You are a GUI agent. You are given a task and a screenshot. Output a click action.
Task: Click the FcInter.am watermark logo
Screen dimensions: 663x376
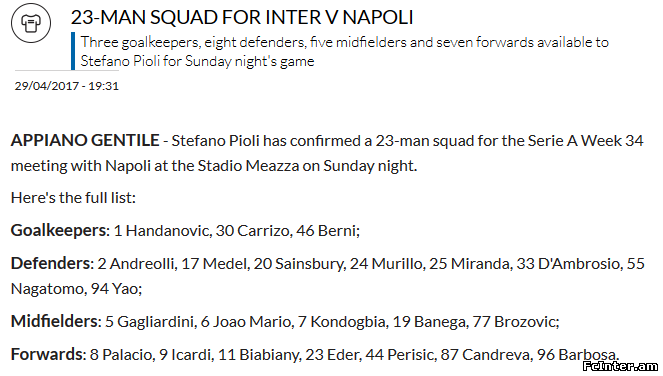pos(620,366)
